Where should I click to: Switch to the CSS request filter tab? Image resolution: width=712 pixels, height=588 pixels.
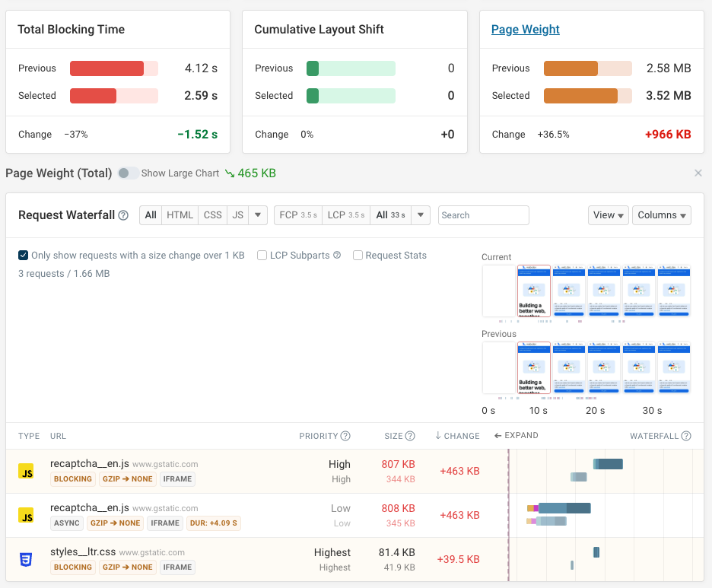tap(212, 215)
